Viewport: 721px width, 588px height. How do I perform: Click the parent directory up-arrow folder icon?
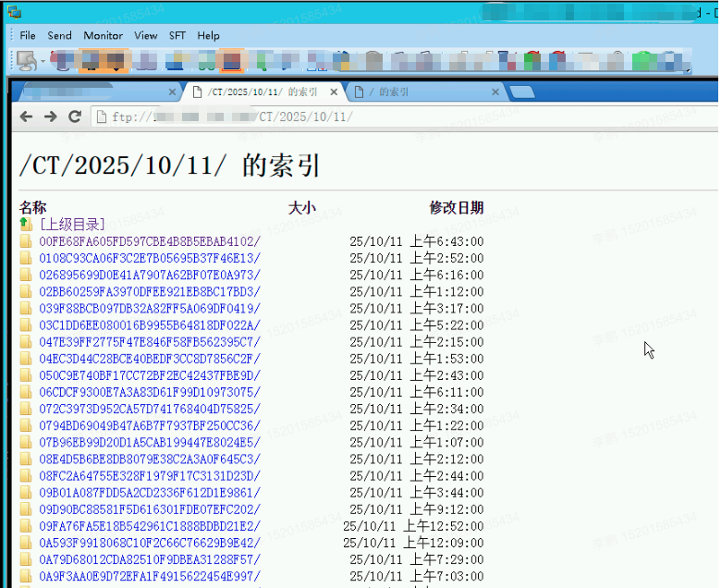(x=26, y=225)
